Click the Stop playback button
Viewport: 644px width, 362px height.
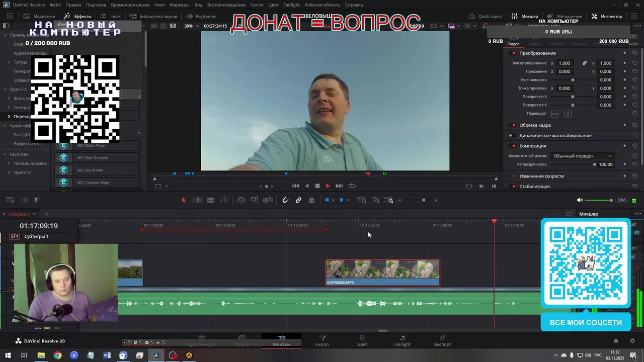click(317, 186)
